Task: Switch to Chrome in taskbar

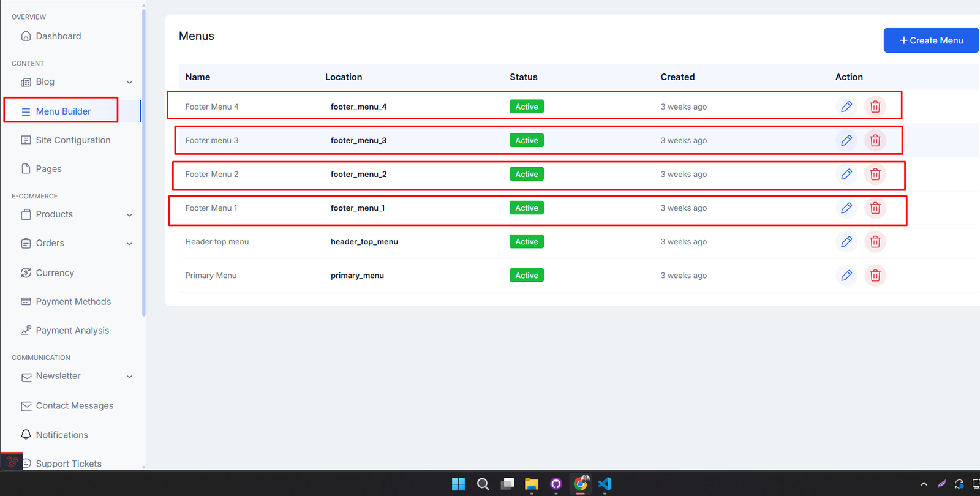Action: [581, 484]
